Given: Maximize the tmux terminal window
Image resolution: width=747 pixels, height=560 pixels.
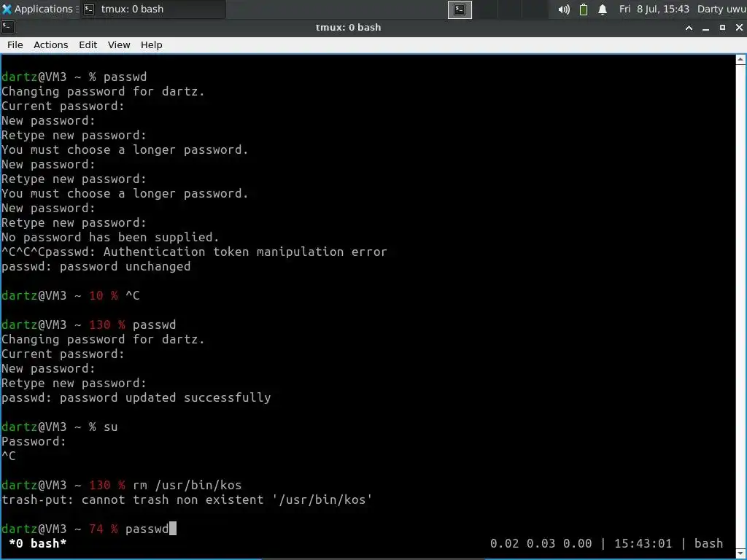Looking at the screenshot, I should (722, 28).
